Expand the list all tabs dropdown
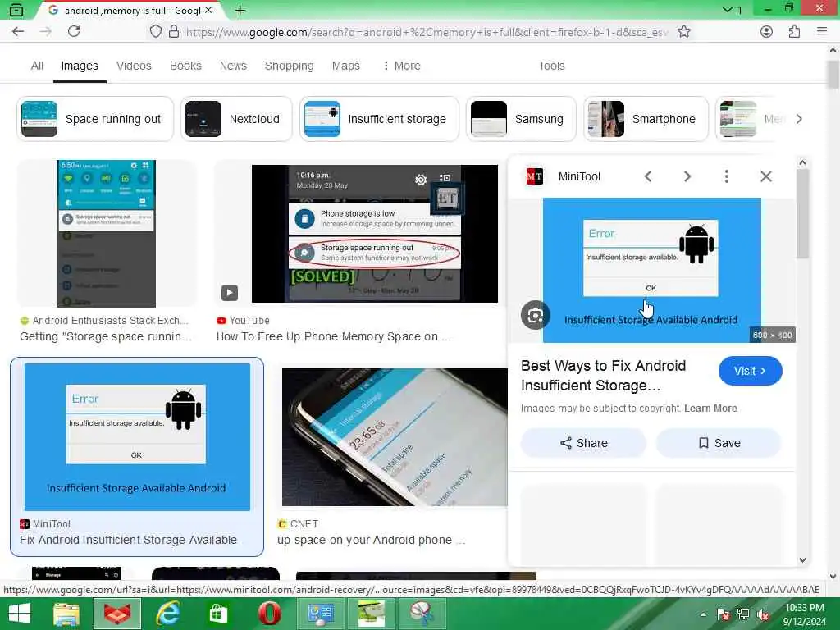This screenshot has width=840, height=630. 728,10
